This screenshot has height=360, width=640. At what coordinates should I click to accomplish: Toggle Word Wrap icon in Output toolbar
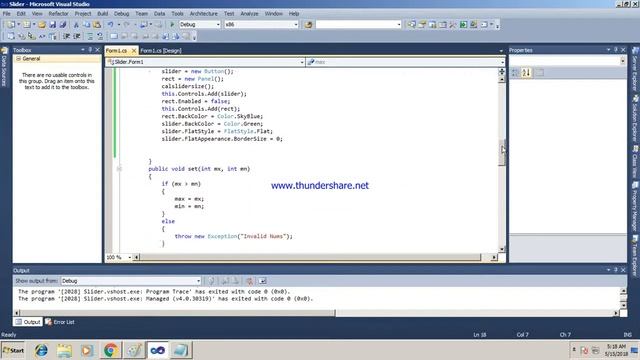pos(262,281)
